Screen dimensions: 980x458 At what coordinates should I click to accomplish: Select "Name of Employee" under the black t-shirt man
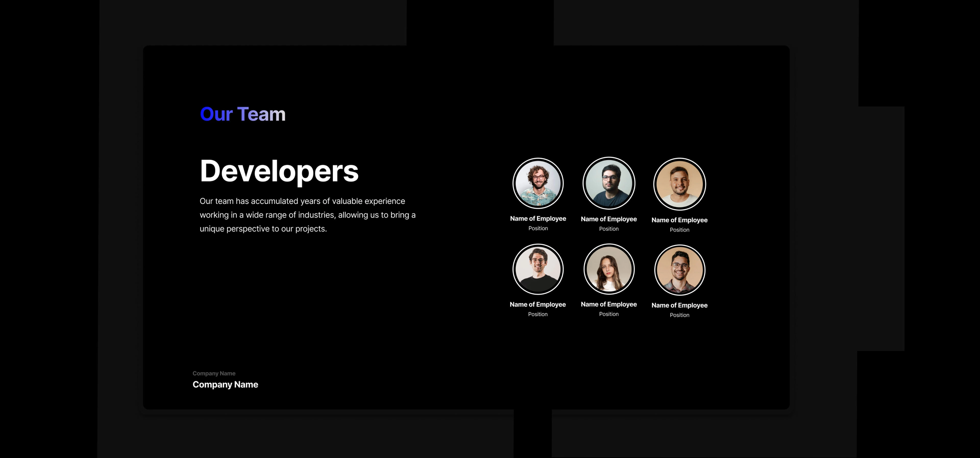537,305
